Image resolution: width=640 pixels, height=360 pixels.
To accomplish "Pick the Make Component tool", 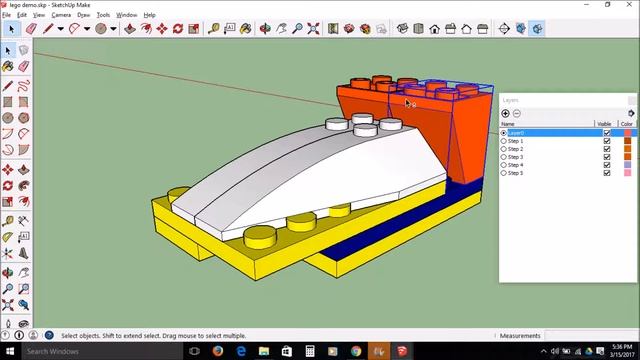I will click(24, 50).
